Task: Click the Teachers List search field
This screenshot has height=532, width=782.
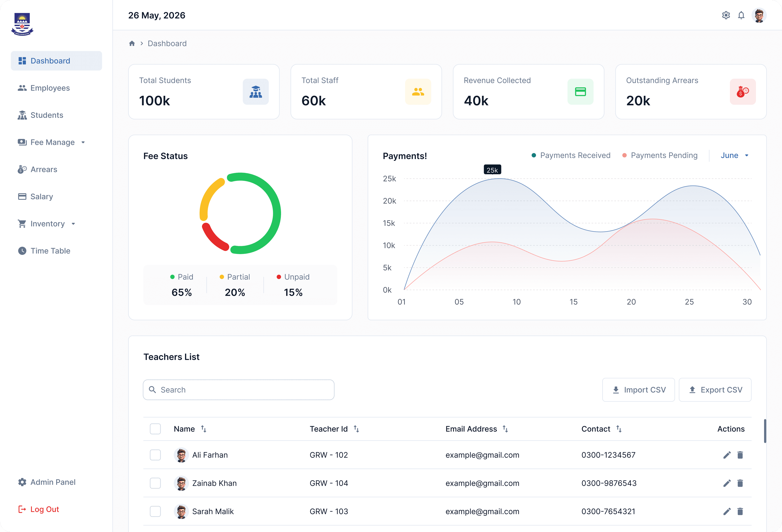Action: pos(238,390)
